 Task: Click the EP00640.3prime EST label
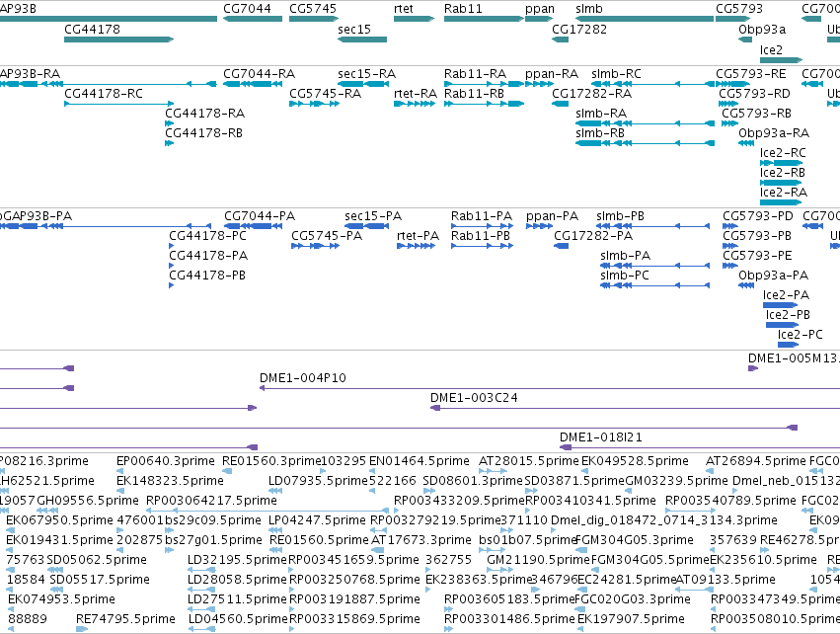pos(165,461)
